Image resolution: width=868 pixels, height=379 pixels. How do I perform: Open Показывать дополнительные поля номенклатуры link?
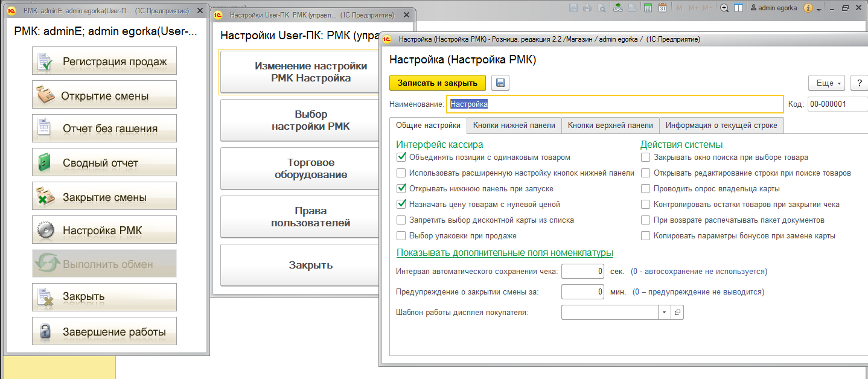click(505, 252)
